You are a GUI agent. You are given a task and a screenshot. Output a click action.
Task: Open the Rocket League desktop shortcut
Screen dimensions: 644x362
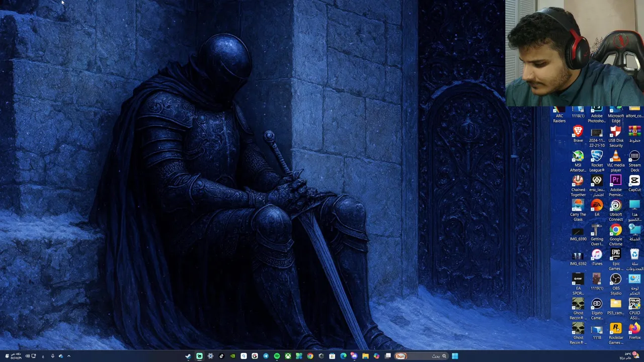coord(597,161)
